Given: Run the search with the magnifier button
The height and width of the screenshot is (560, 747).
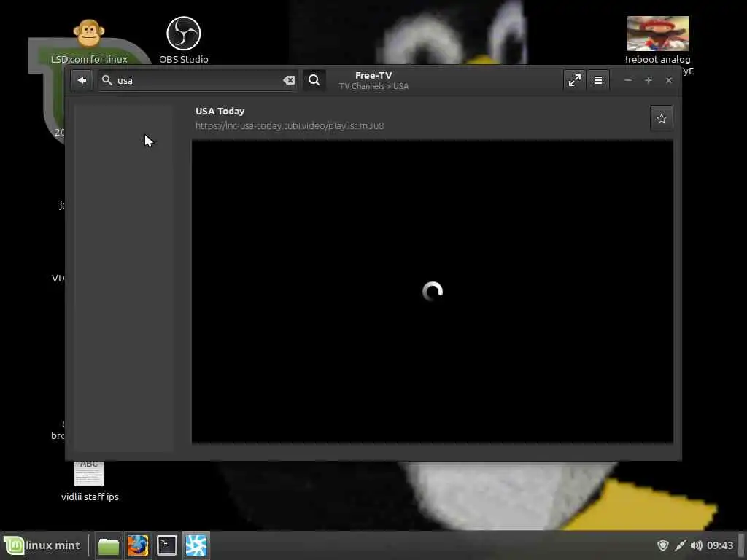Looking at the screenshot, I should [314, 80].
